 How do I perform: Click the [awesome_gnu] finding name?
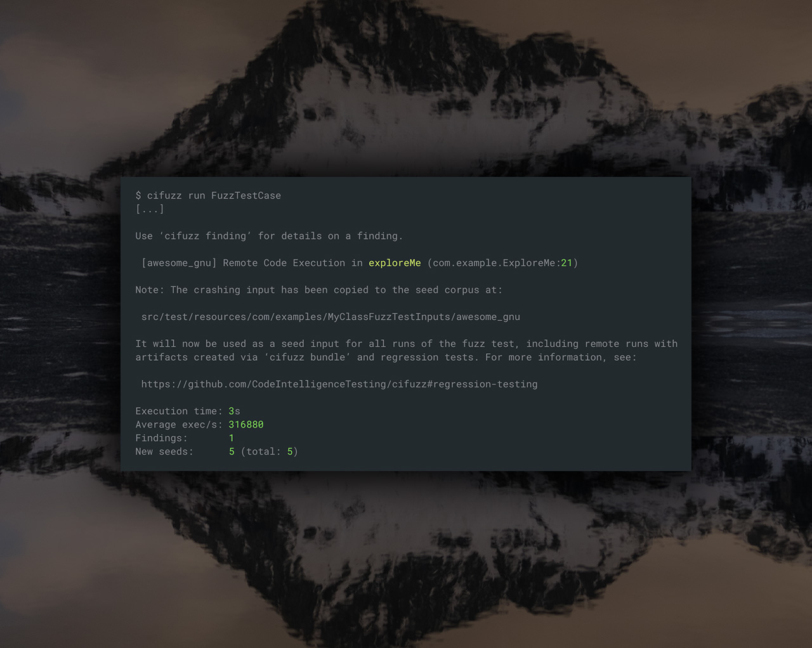pos(179,263)
